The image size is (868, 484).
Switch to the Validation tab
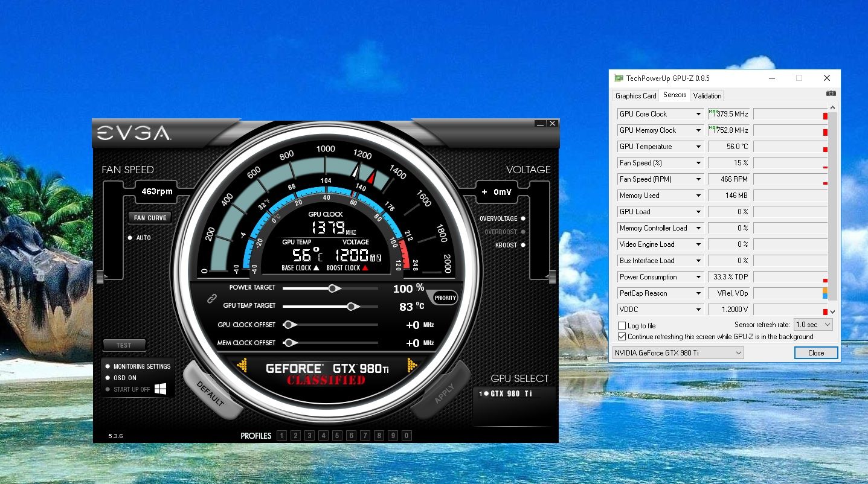(x=707, y=95)
